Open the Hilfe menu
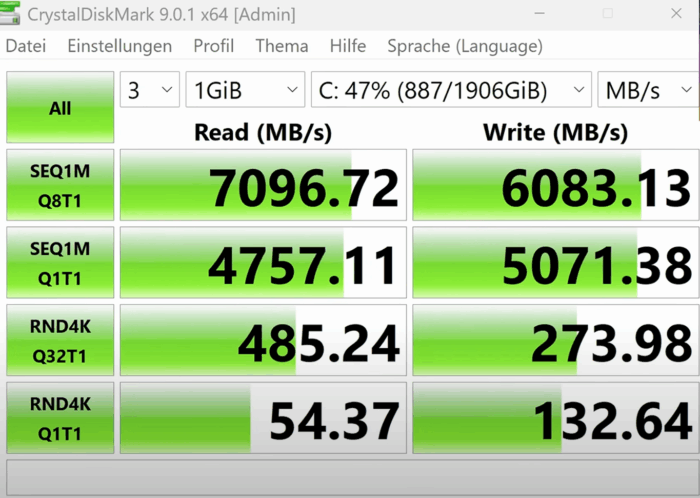The height and width of the screenshot is (498, 700). coord(347,46)
